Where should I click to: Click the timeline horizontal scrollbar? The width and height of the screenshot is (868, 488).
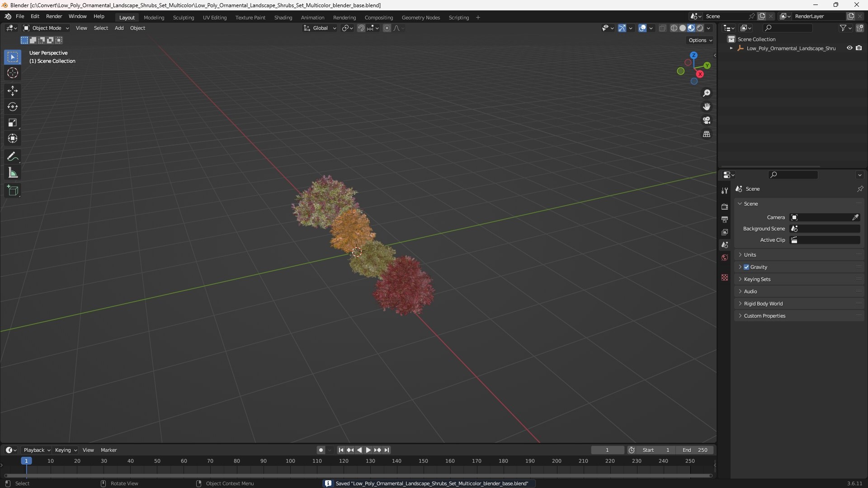pyautogui.click(x=358, y=475)
